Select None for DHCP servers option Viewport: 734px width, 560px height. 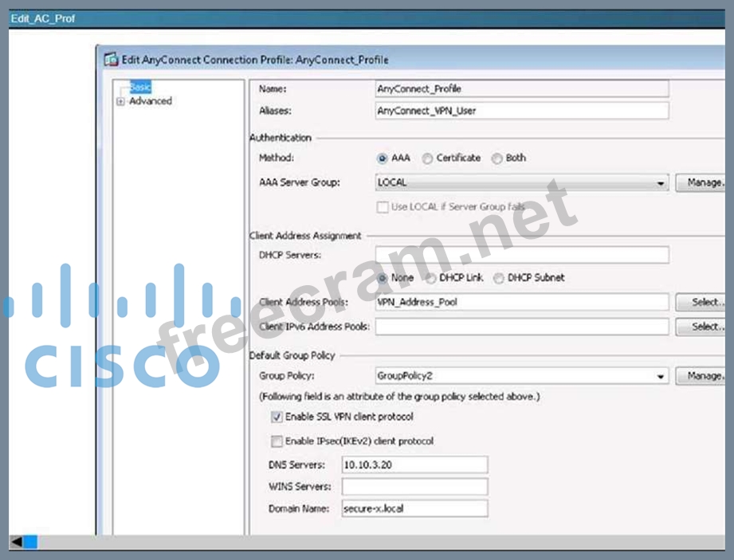click(x=383, y=278)
